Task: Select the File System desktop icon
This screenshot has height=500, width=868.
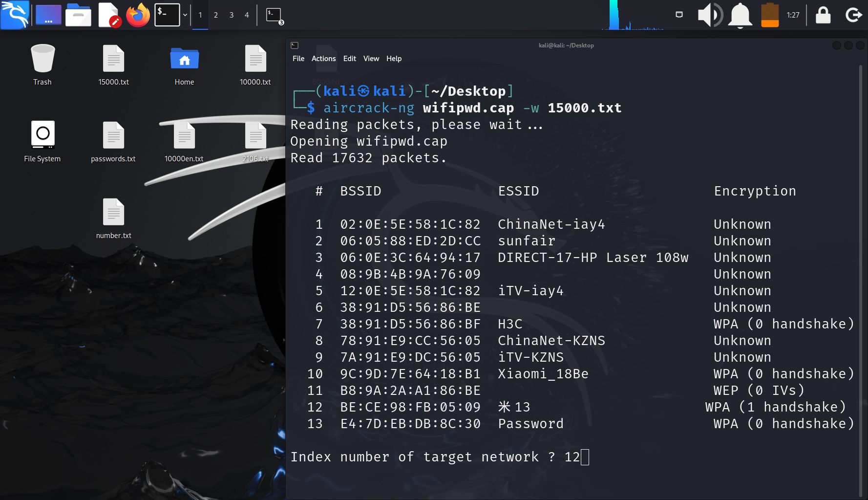Action: pos(42,141)
